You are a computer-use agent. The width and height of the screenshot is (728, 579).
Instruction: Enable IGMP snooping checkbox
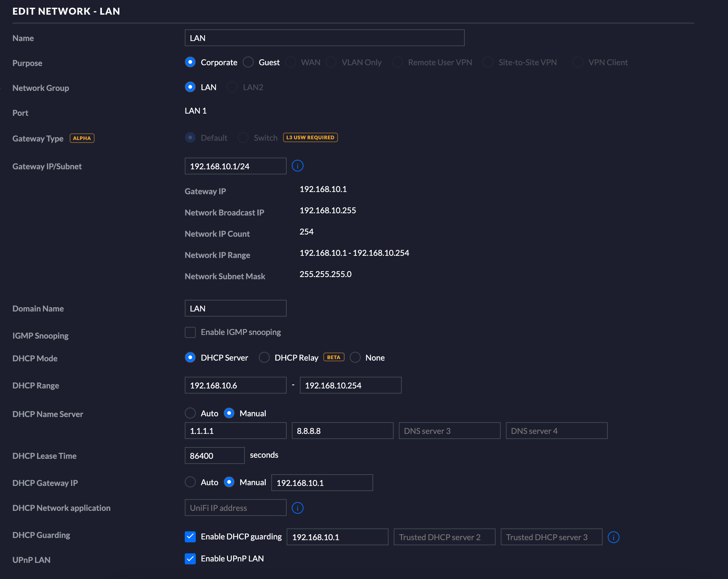tap(190, 332)
